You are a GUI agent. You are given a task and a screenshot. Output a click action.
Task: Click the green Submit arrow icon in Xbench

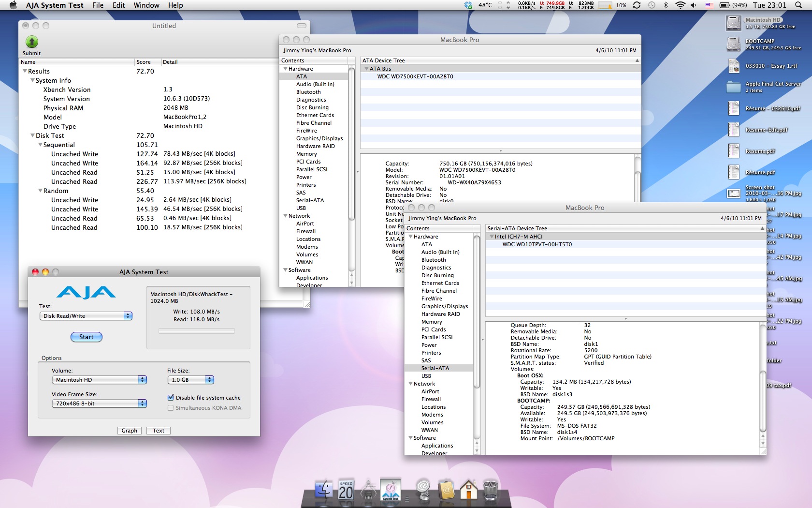(x=31, y=42)
